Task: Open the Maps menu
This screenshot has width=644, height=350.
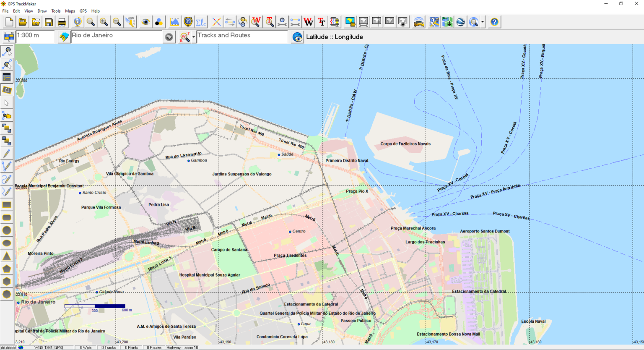Action: tap(70, 11)
